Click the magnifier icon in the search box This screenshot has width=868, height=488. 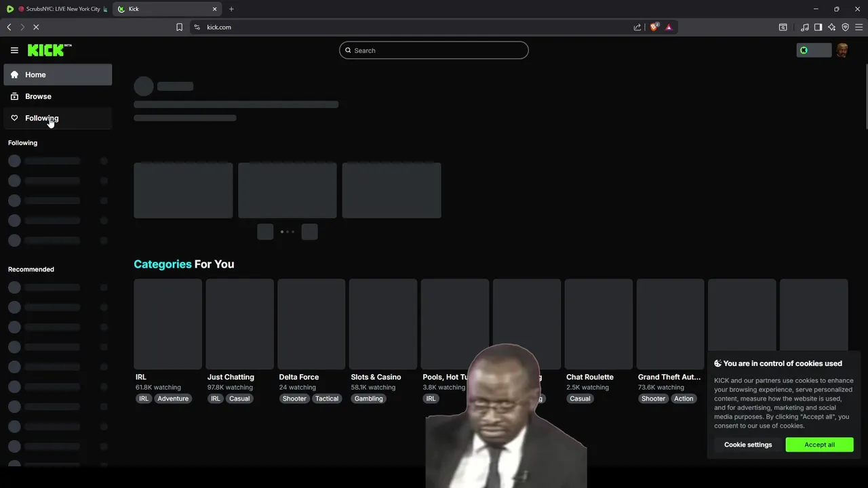point(349,50)
